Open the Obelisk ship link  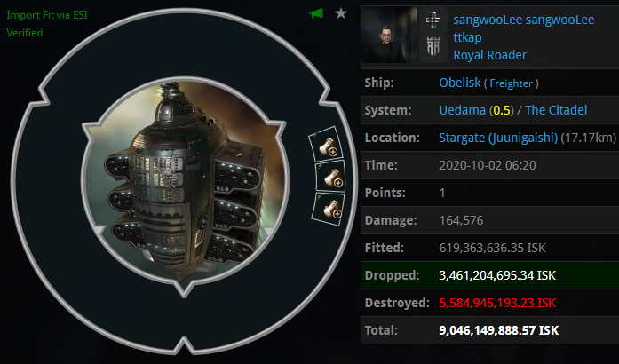pos(460,83)
